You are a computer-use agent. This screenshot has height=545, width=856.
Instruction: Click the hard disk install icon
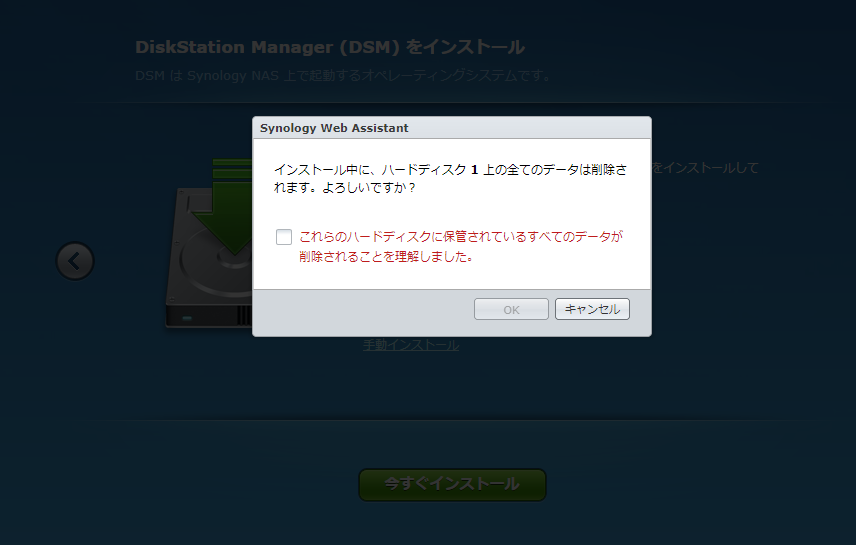(x=210, y=243)
